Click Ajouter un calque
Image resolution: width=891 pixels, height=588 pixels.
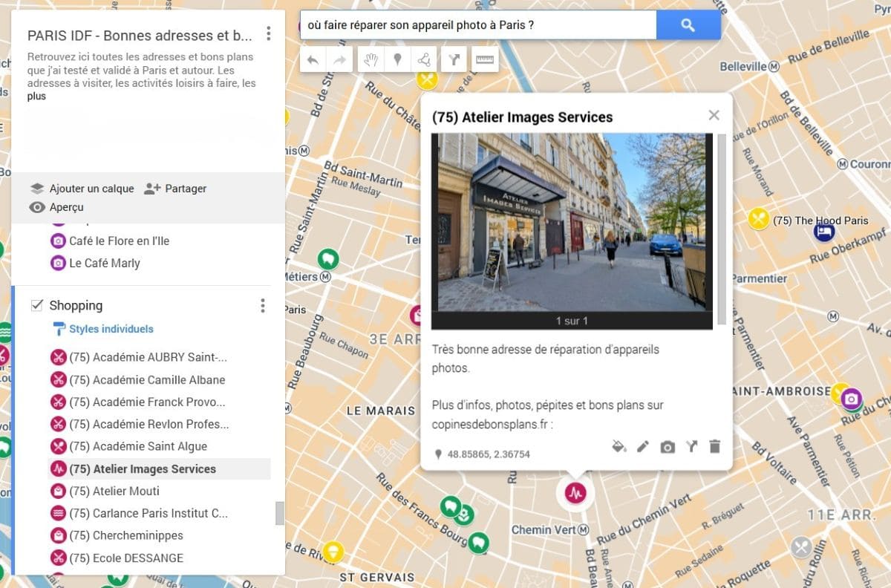[x=82, y=189]
